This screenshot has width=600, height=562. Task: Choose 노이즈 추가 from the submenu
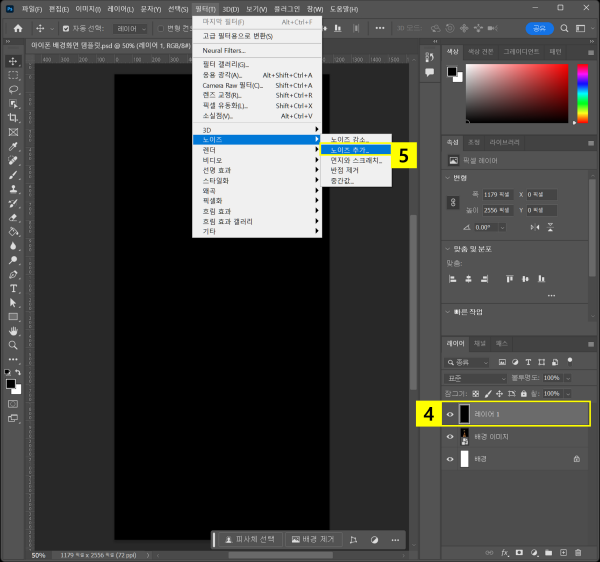pos(350,149)
